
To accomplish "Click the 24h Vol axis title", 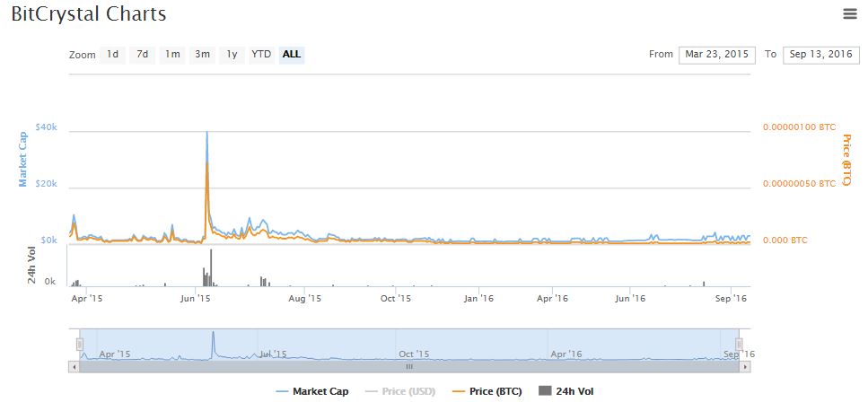I will coord(32,266).
